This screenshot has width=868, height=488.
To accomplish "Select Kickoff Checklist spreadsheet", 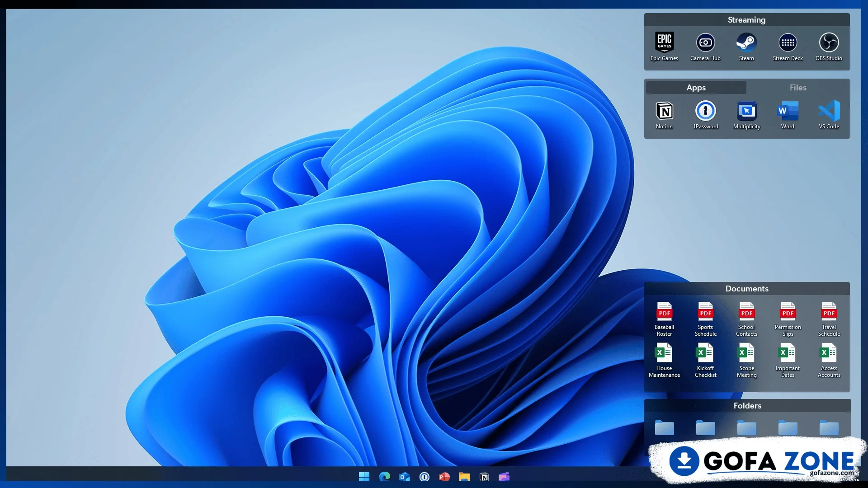I will pos(705,360).
